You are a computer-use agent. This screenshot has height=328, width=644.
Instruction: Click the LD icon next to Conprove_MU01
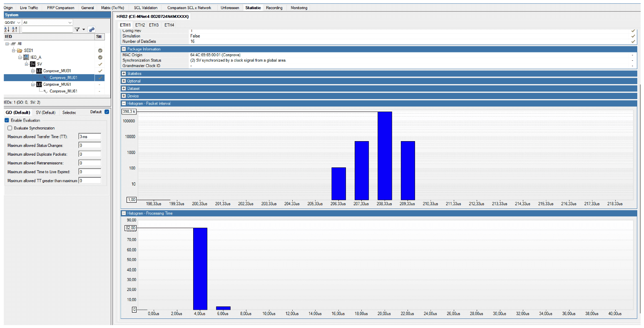39,71
